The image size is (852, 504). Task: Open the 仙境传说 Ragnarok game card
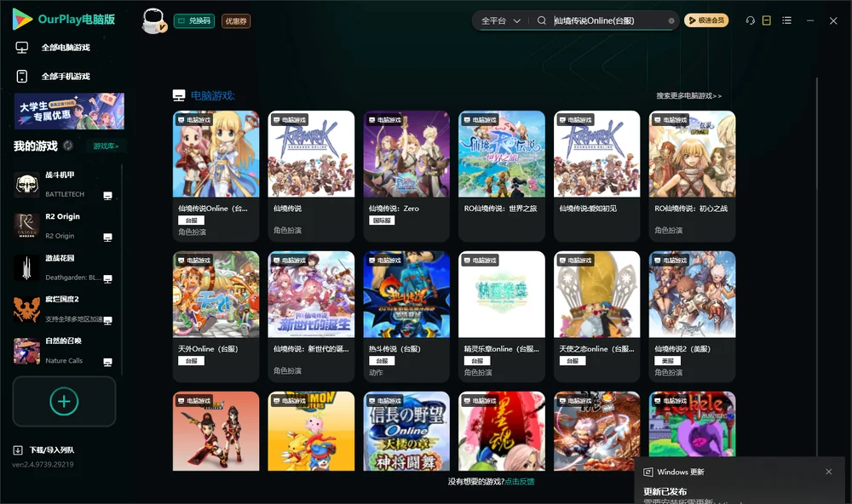(311, 176)
